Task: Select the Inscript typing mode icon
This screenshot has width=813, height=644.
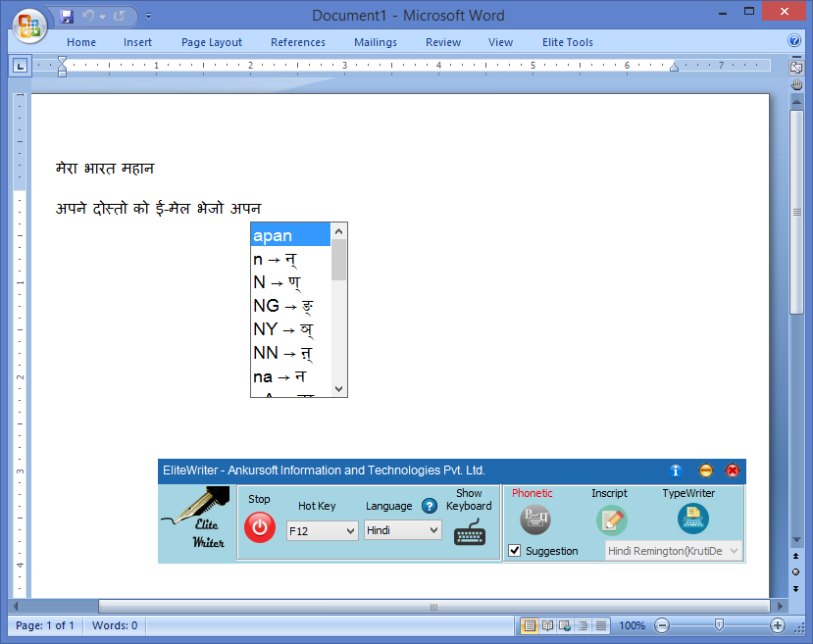Action: click(612, 520)
